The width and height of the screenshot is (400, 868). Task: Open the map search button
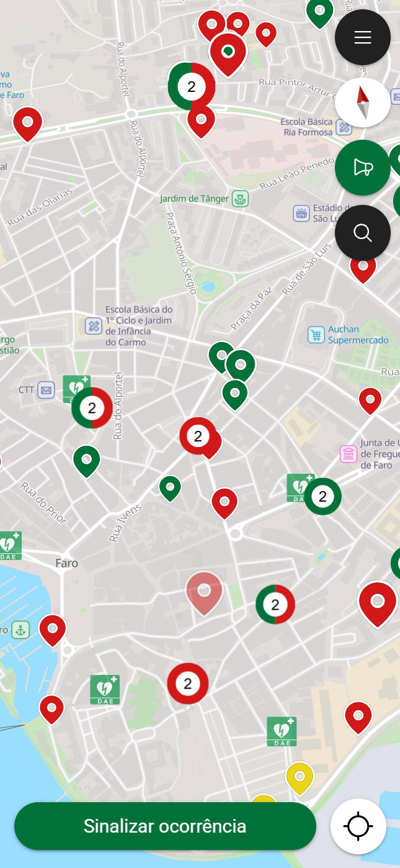(363, 233)
